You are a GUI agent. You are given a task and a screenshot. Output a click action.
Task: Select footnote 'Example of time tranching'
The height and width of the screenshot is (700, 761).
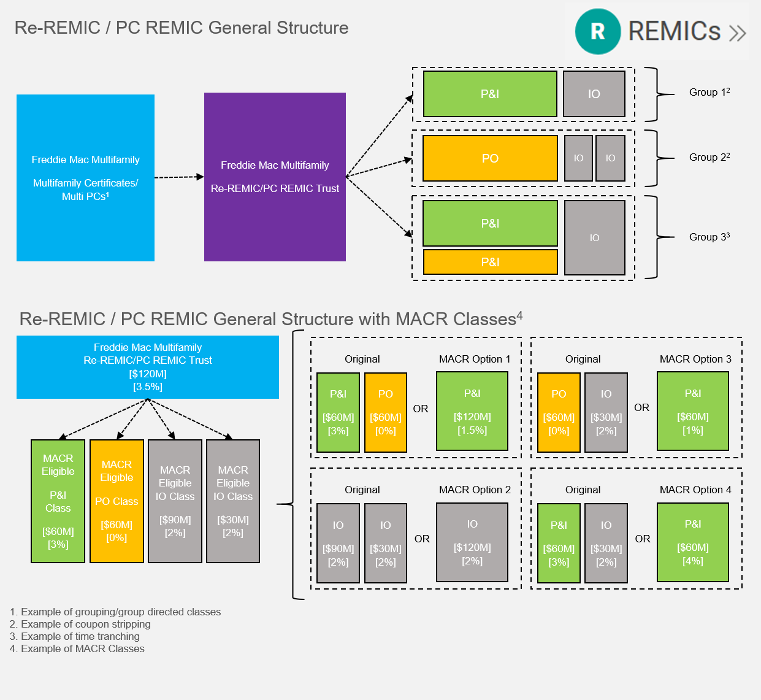pos(80,636)
